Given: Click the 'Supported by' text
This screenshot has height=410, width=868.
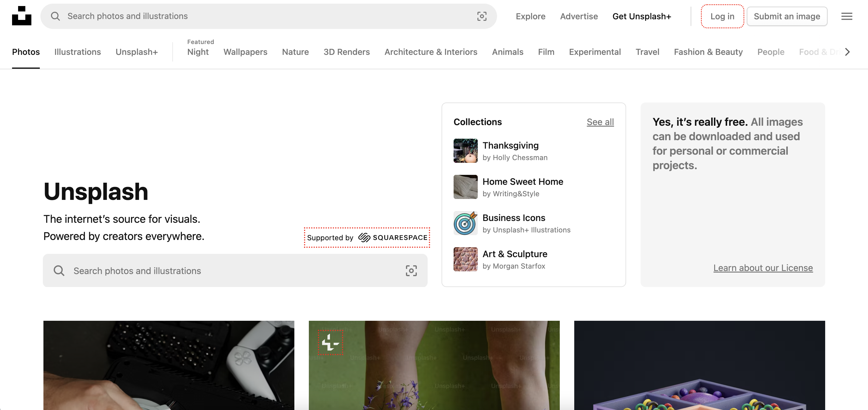Looking at the screenshot, I should (330, 238).
